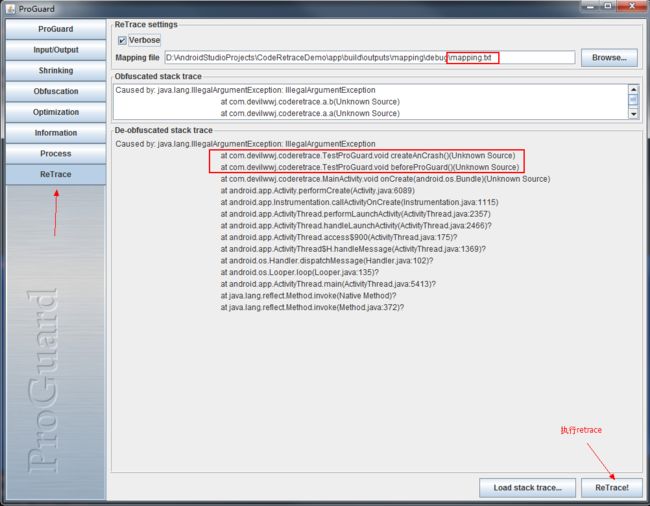Select the Optimization tab
This screenshot has width=650, height=506.
(56, 112)
